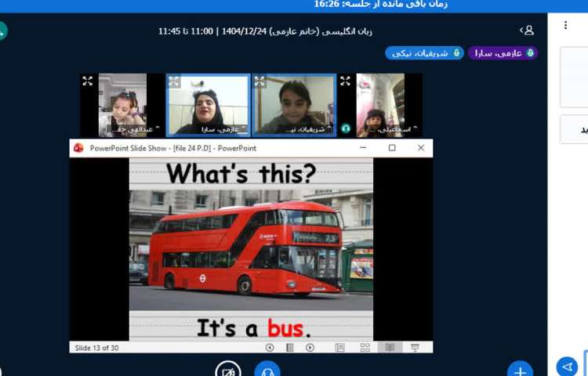Screen dimensions: 588x376
Task: Click the remaining time 16:26 banner
Action: (x=380, y=4)
